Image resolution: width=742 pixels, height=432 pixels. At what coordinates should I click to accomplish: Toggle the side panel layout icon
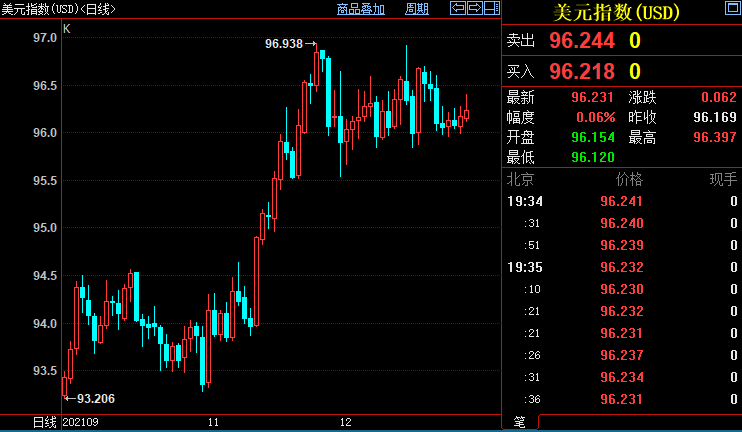pyautogui.click(x=490, y=9)
